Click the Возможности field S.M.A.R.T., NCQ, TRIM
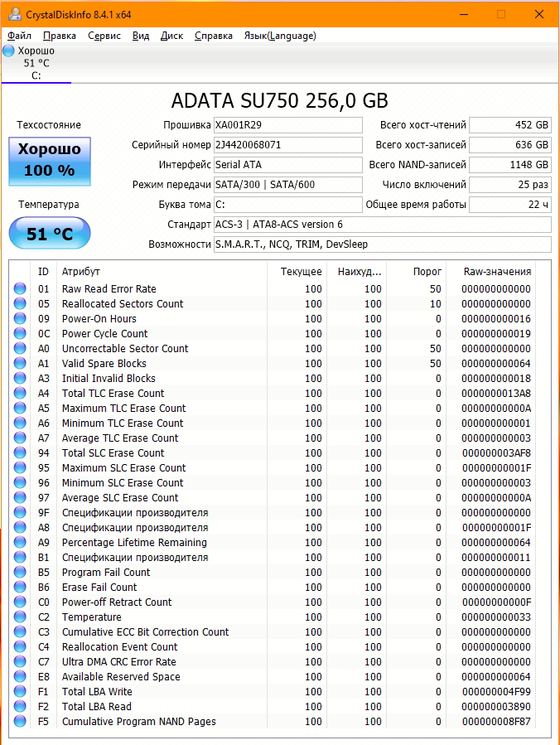 383,244
